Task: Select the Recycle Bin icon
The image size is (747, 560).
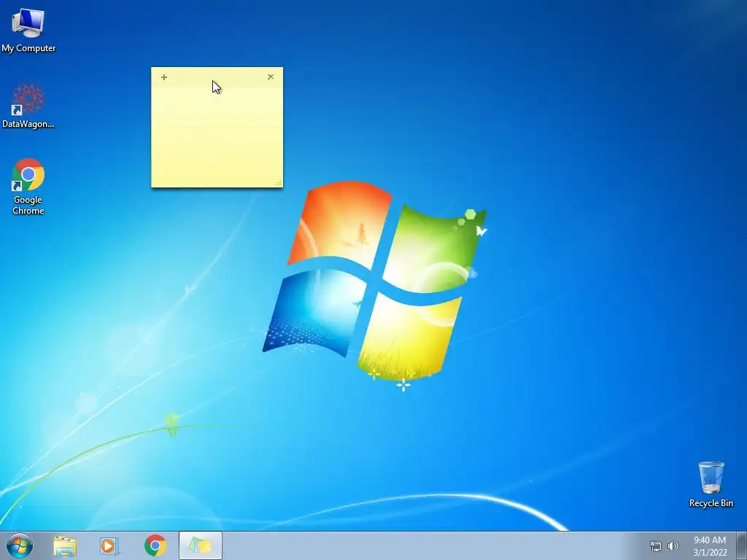Action: [x=711, y=484]
